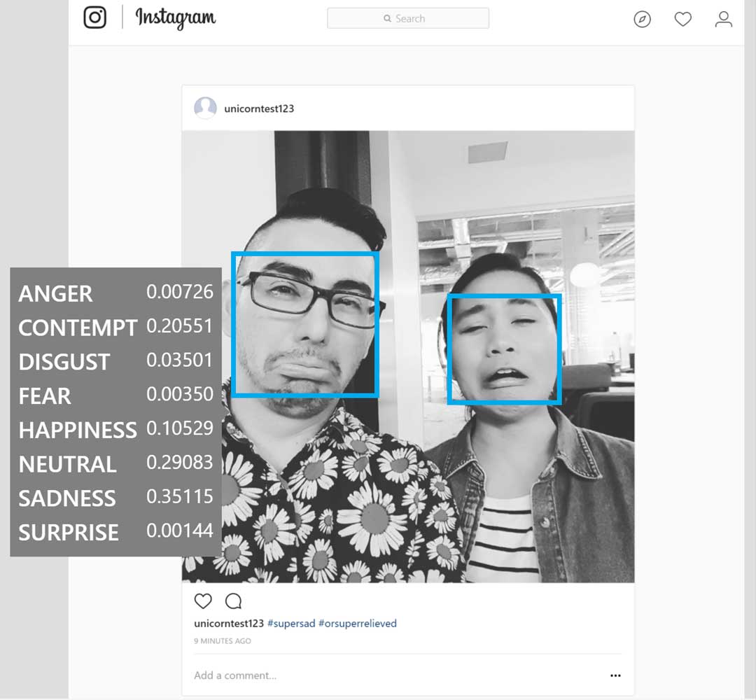Focus the Search field in header

coord(408,19)
